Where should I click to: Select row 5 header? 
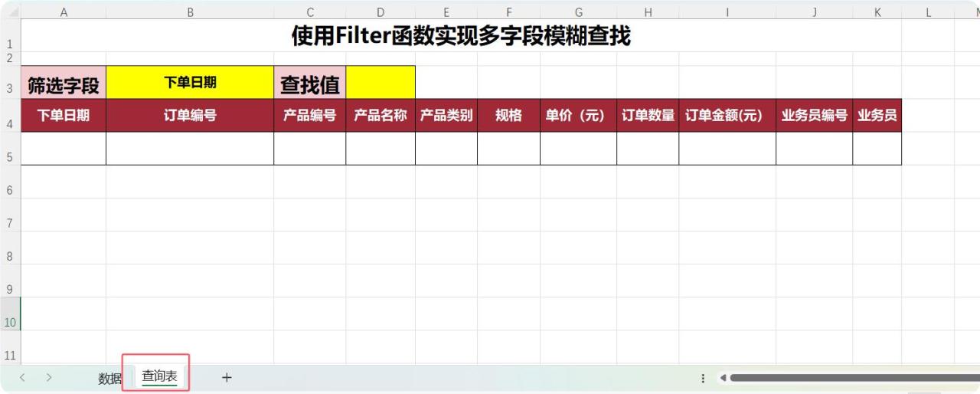point(10,149)
